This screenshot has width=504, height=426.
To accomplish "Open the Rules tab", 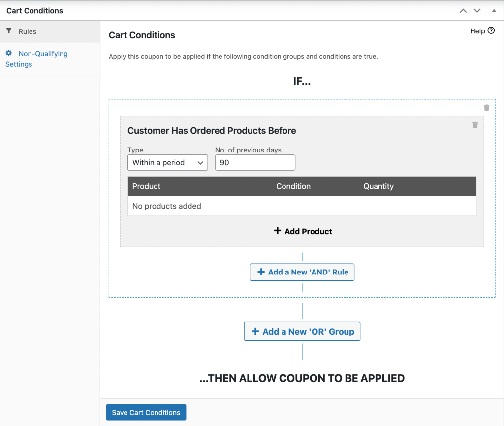I will (50, 31).
